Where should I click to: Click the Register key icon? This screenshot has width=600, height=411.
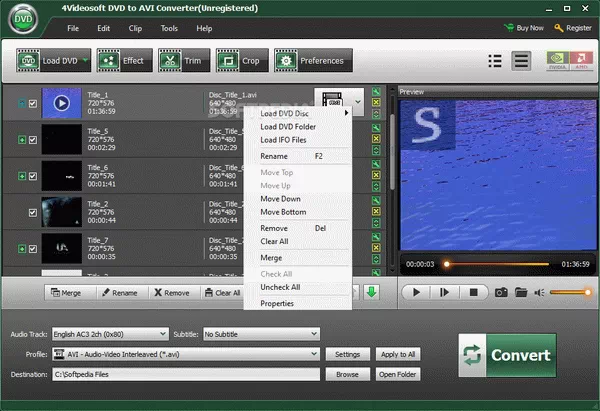559,28
